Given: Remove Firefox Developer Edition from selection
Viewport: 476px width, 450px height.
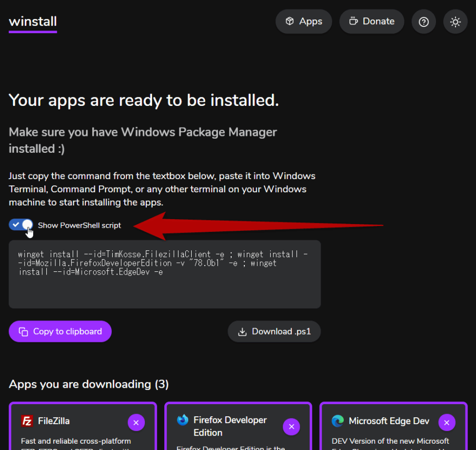Looking at the screenshot, I should pyautogui.click(x=291, y=427).
